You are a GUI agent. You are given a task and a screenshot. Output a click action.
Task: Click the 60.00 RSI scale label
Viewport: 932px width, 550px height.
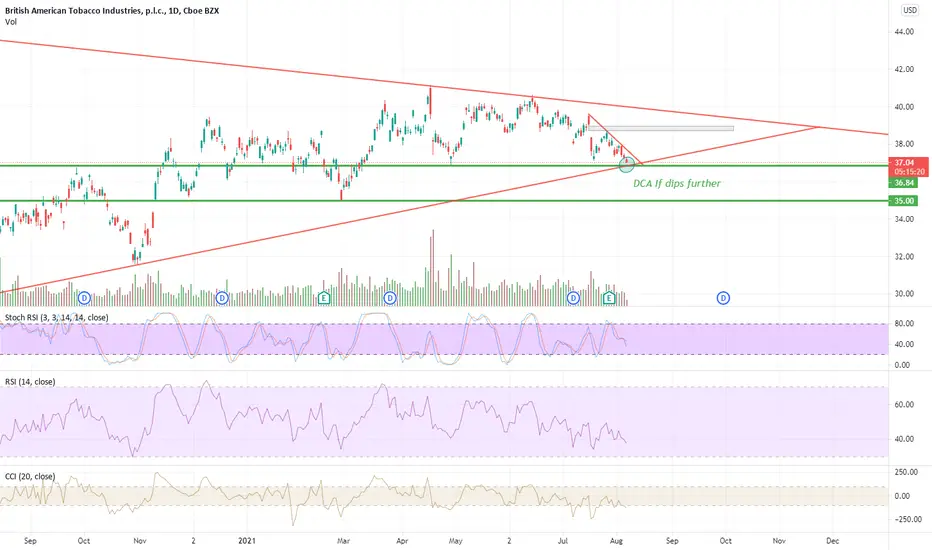[x=904, y=405]
